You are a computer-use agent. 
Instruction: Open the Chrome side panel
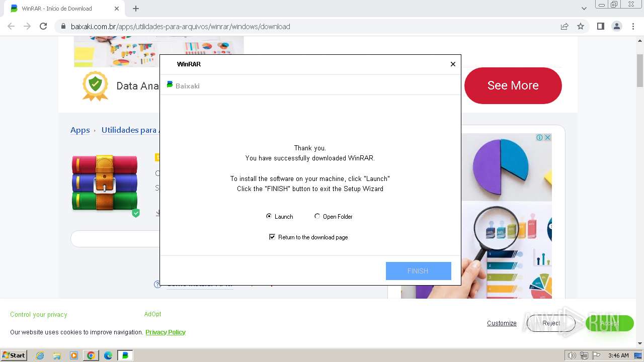click(600, 26)
